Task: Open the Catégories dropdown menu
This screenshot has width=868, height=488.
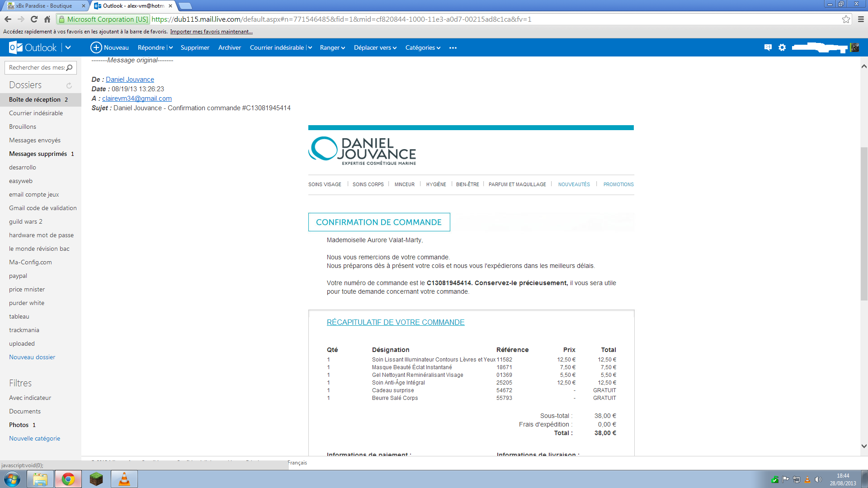Action: pyautogui.click(x=423, y=47)
